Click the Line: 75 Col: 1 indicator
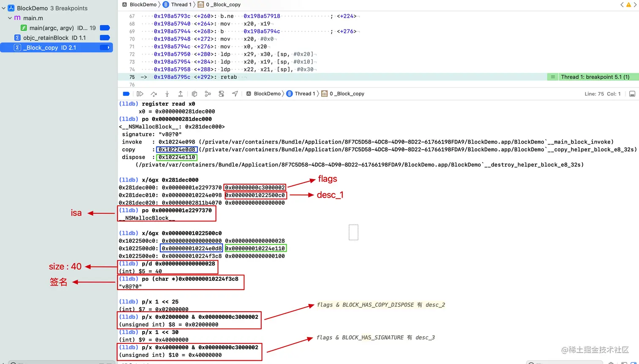Viewport: 639px width, 364px height. tap(603, 94)
